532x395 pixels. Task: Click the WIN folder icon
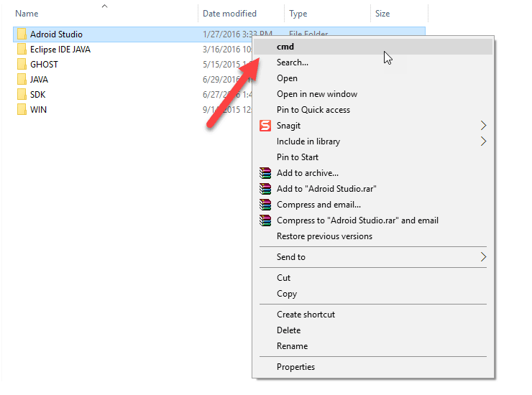tap(22, 110)
